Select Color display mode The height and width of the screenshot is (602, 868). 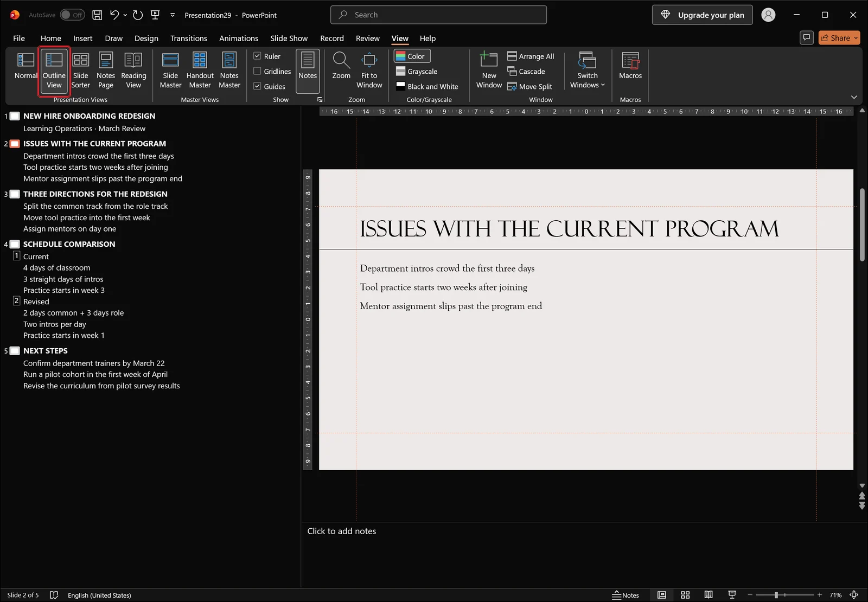[x=412, y=56]
